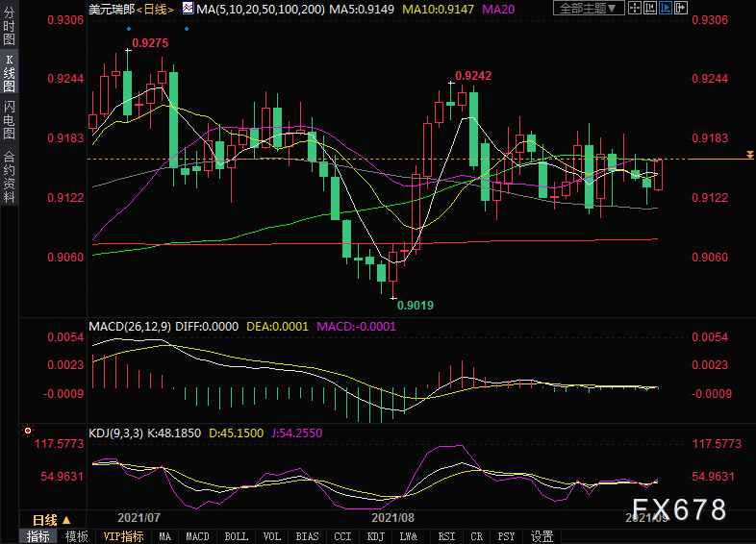Click the MA indicator chart icon beside title
The width and height of the screenshot is (756, 544).
[188, 9]
